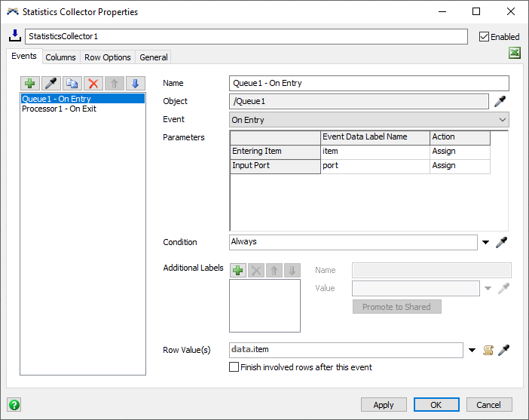The height and width of the screenshot is (420, 529).
Task: Click the Cancel button
Action: point(488,405)
